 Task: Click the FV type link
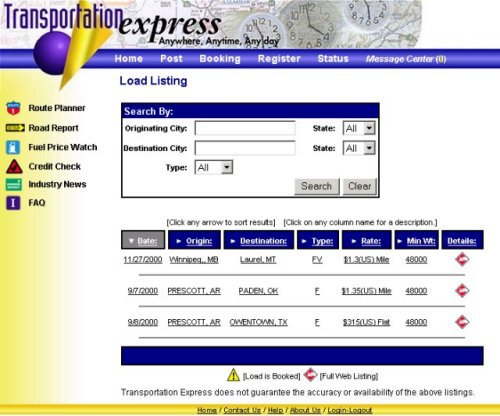click(x=317, y=259)
